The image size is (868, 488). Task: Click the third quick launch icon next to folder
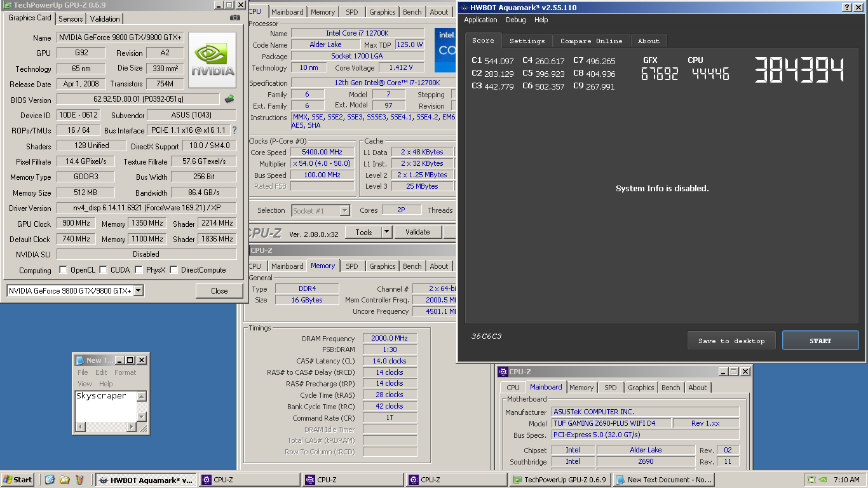(79, 480)
